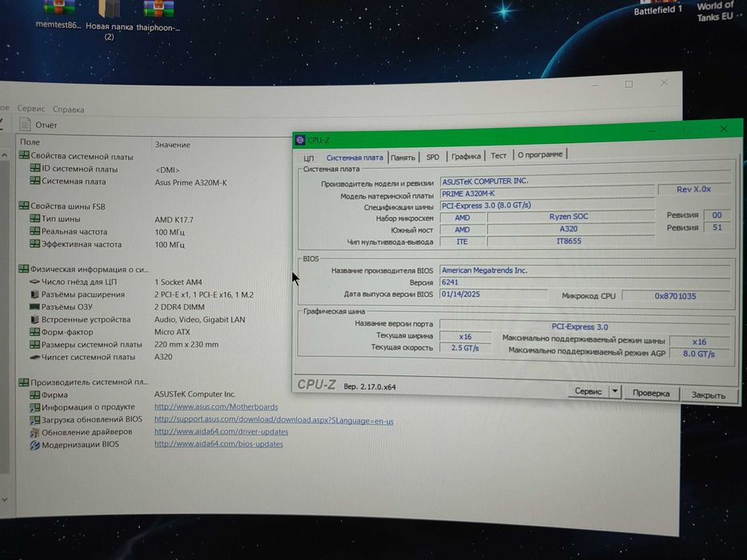Launch World of Tanks EU desktop shortcut

715,10
